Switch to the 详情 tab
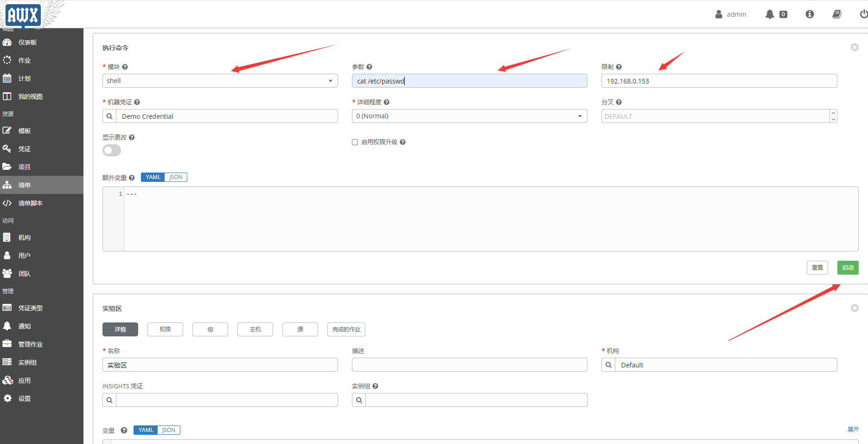The height and width of the screenshot is (444, 868). [121, 329]
